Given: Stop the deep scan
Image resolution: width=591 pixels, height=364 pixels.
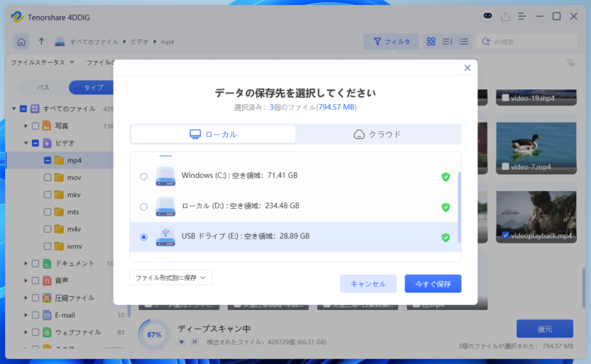Looking at the screenshot, I should click(182, 342).
